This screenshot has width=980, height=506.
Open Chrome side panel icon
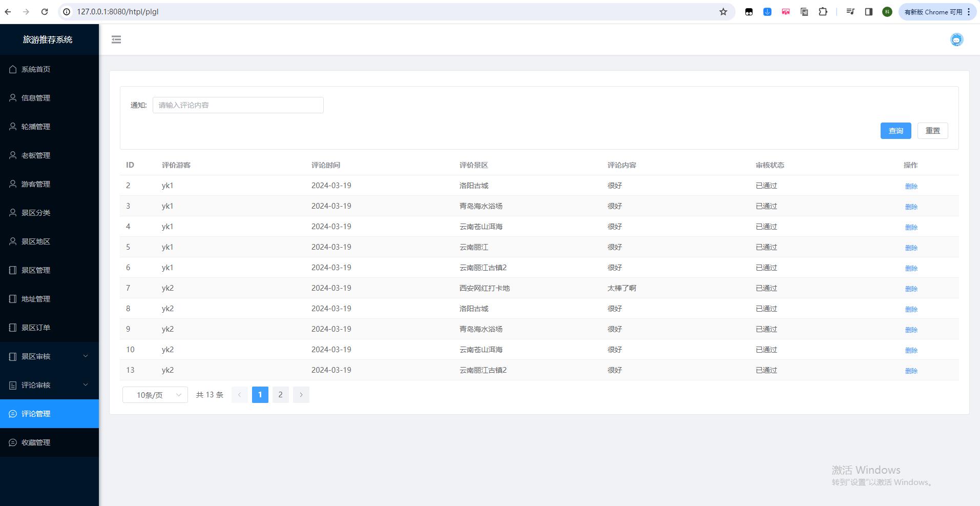[869, 12]
